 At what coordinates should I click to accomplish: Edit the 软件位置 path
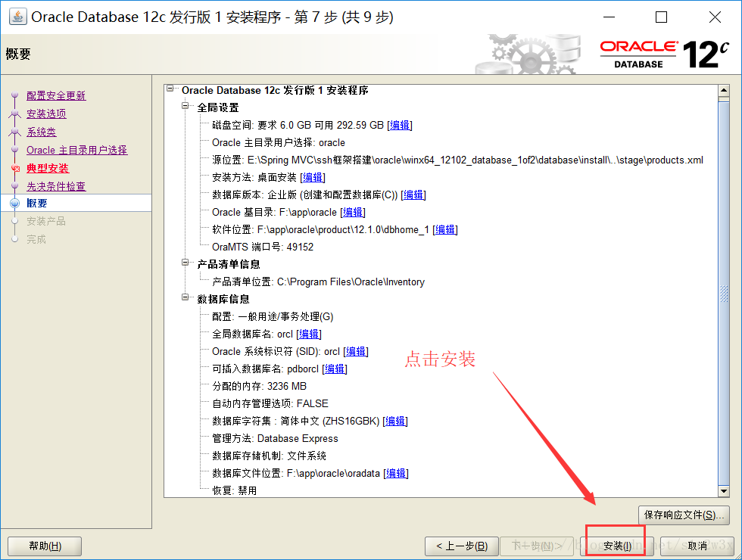445,230
